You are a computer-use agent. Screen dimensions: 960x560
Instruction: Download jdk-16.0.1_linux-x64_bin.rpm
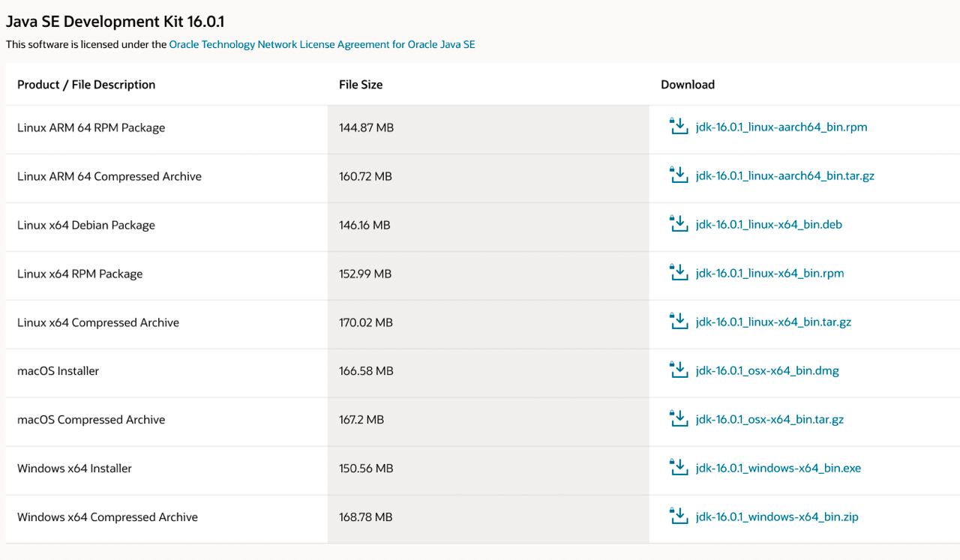[769, 274]
